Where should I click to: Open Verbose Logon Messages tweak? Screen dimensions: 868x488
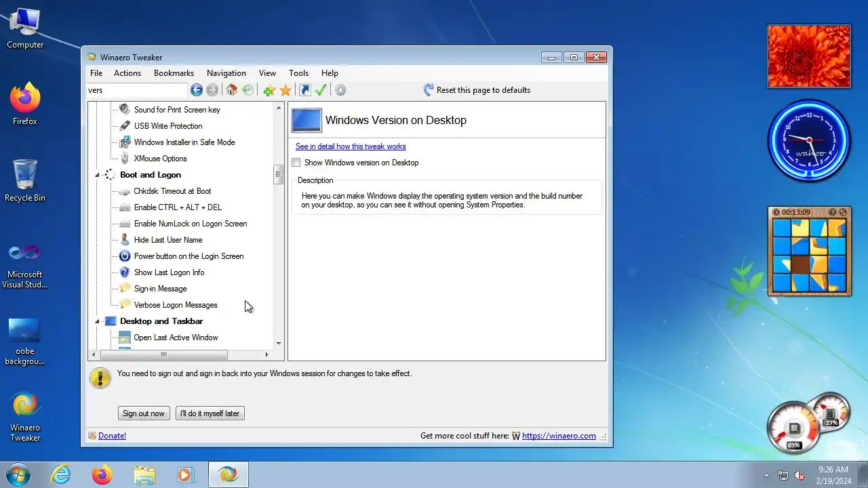click(x=176, y=305)
